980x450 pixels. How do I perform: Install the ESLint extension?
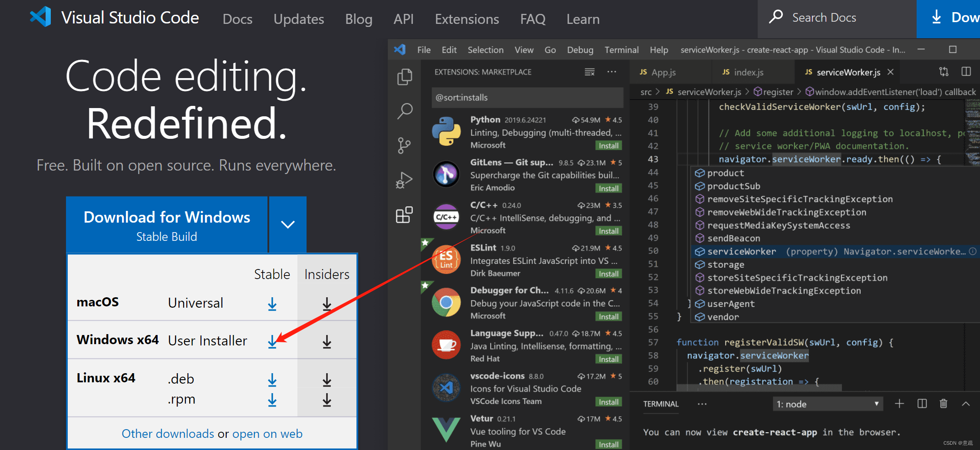[x=608, y=274]
